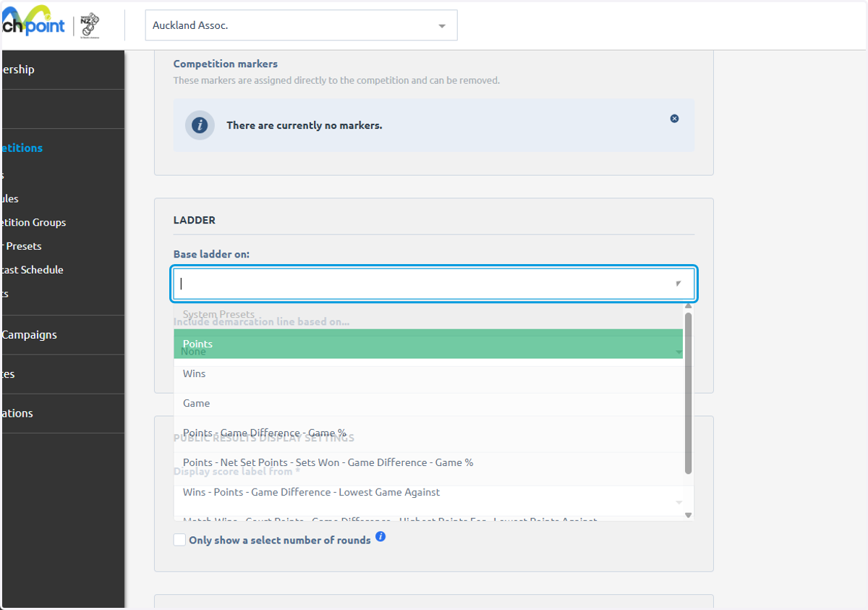
Task: Click the Competition markers heading
Action: pyautogui.click(x=225, y=64)
